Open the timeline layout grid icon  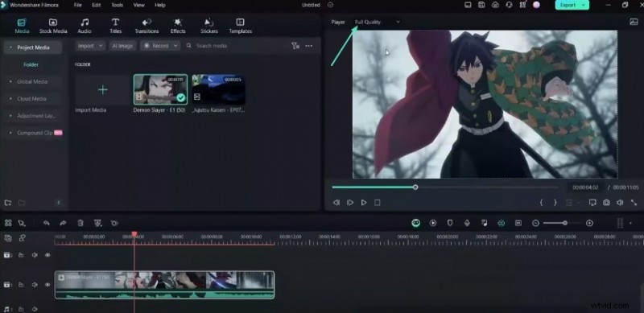pyautogui.click(x=8, y=223)
